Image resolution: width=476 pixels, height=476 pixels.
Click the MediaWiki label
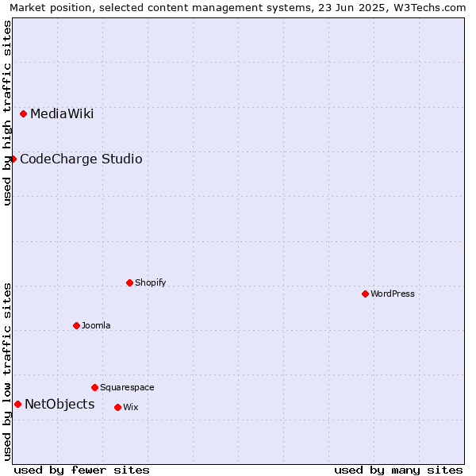(x=62, y=113)
